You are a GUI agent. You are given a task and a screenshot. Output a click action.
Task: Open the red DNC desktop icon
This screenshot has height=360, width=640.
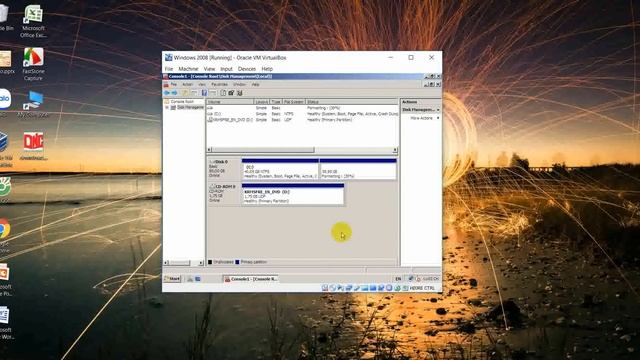pos(33,146)
